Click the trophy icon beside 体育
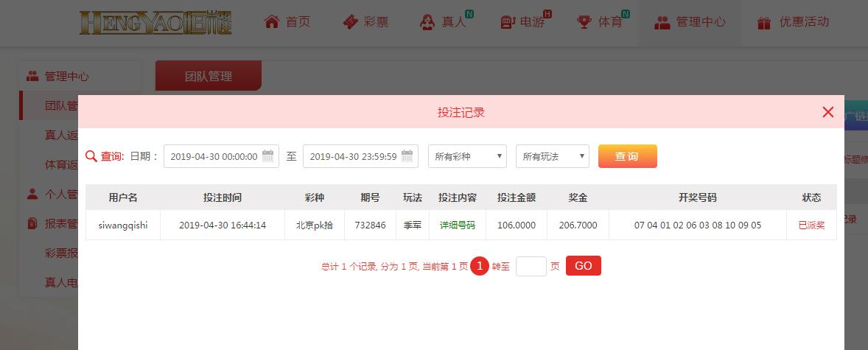868x350 pixels. (x=584, y=22)
